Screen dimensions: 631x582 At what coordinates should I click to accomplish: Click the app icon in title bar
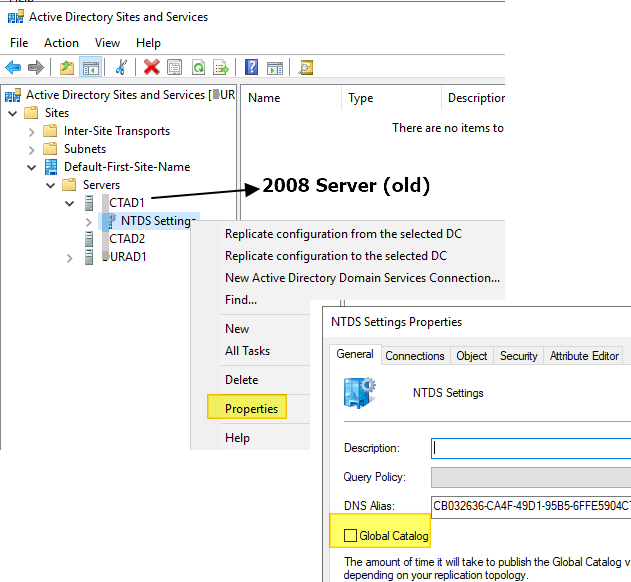[x=16, y=17]
